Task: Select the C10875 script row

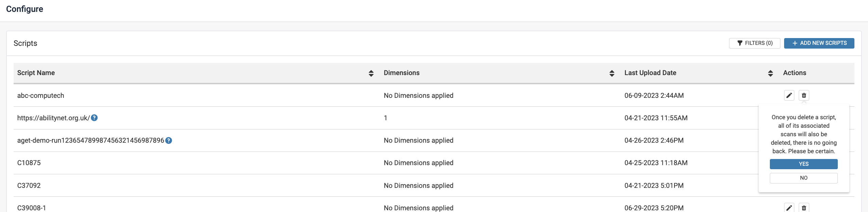Action: pos(29,163)
